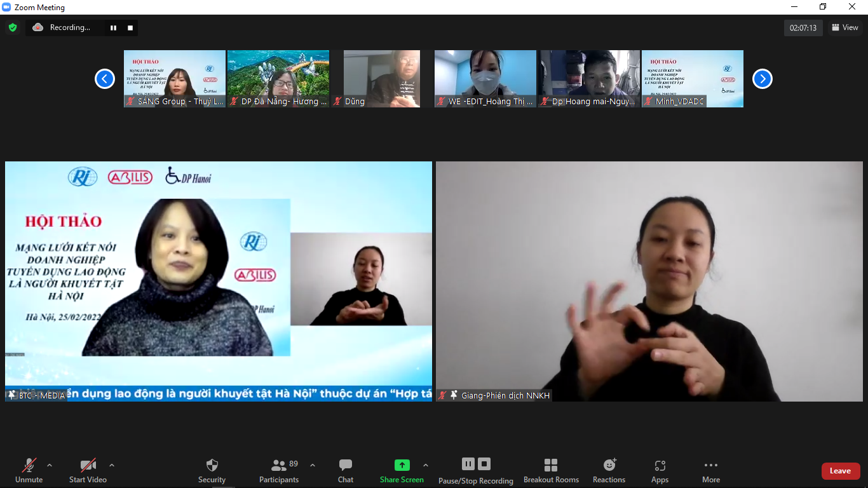
Task: Open the Apps panel
Action: [x=660, y=471]
